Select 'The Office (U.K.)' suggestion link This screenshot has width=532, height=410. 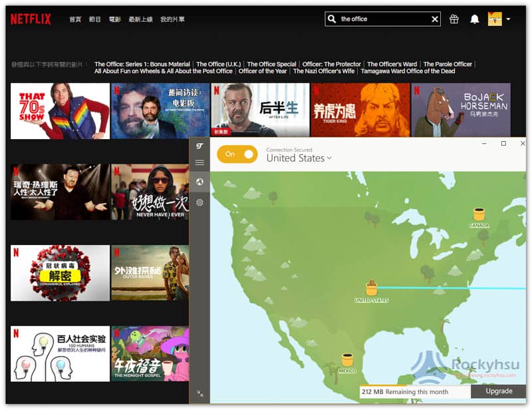point(219,64)
